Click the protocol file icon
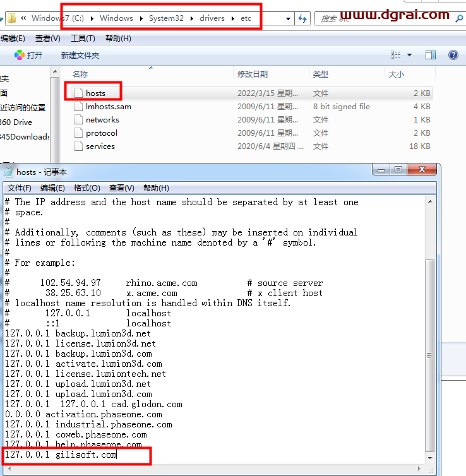 [x=78, y=133]
